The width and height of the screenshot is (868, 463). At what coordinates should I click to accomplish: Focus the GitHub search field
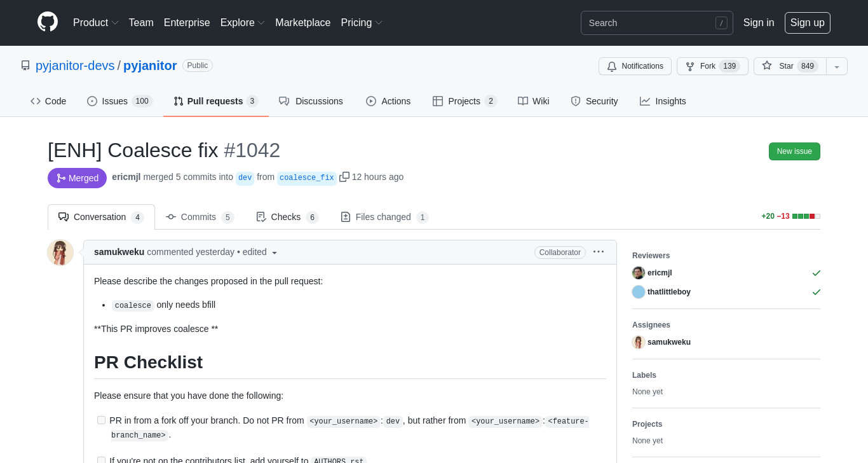pos(656,23)
